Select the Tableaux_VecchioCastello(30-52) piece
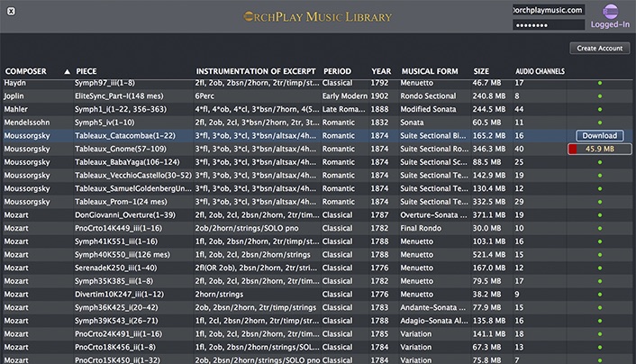 133,176
